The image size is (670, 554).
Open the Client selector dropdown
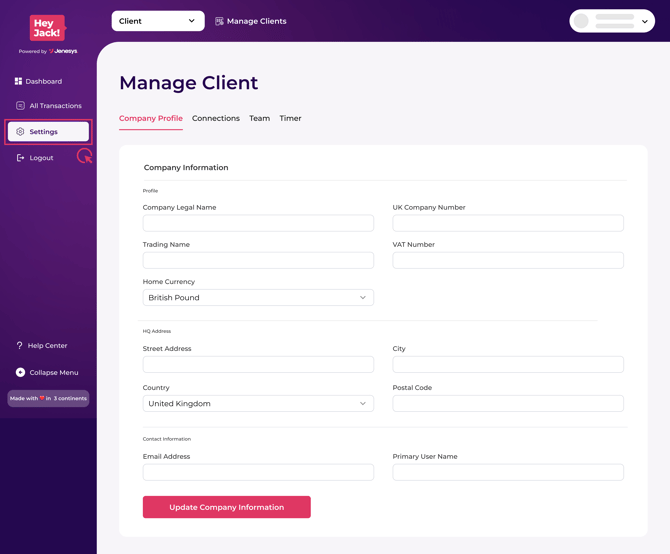(158, 21)
